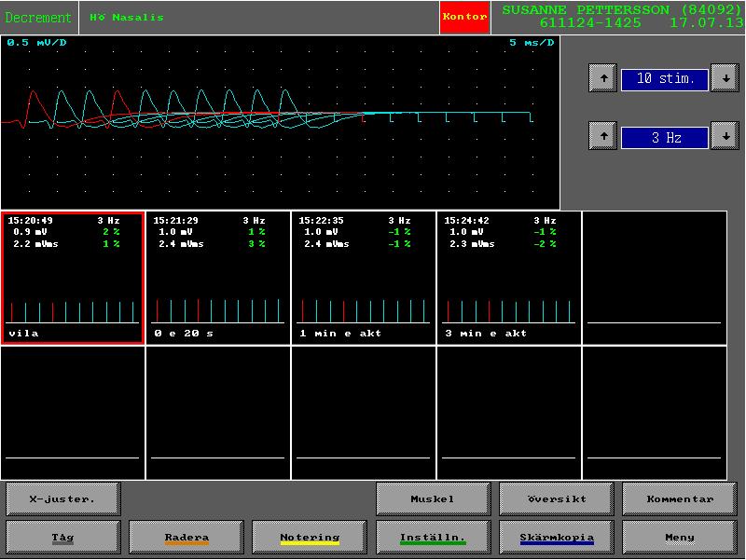Image resolution: width=746 pixels, height=560 pixels.
Task: Select the 3 Hz frequency field
Action: tap(665, 138)
